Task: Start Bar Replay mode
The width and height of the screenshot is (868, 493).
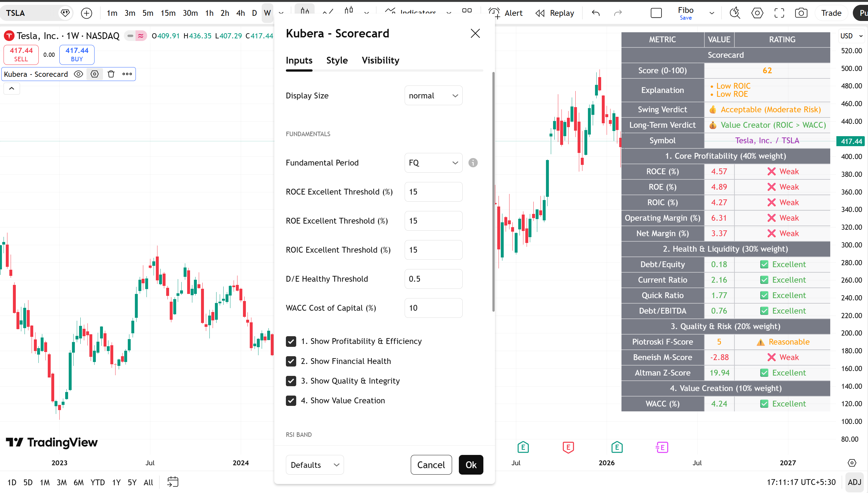Action: coord(555,13)
